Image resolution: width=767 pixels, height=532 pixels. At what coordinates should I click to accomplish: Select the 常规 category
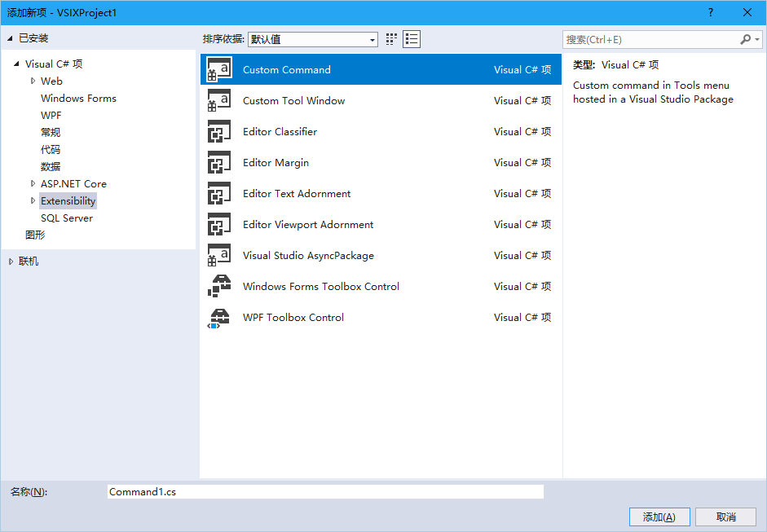(x=51, y=133)
